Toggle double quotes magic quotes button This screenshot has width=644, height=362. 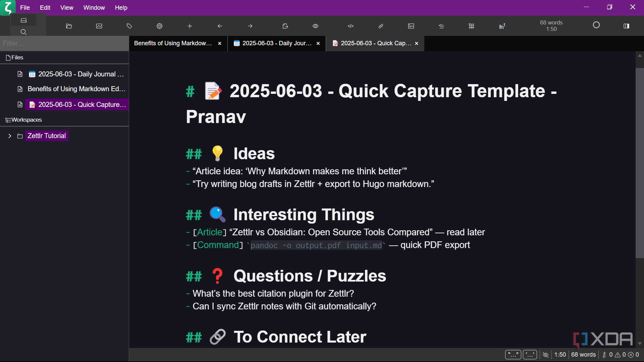pos(513,355)
